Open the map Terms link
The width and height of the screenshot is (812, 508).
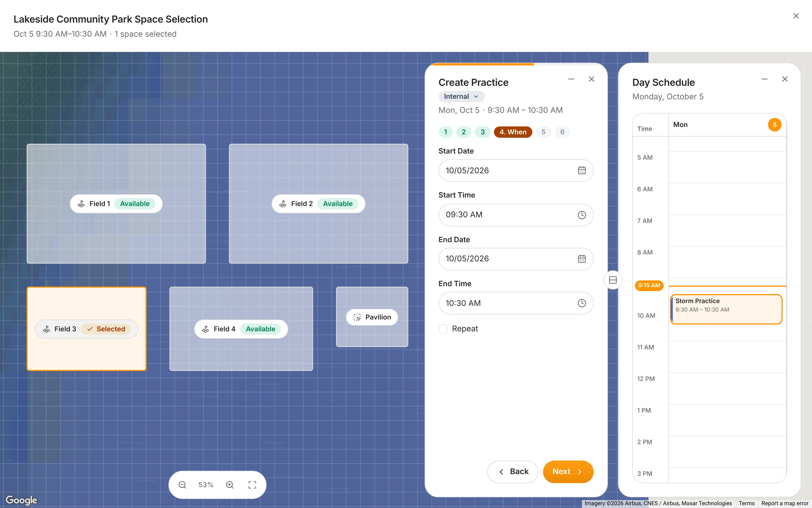[747, 503]
